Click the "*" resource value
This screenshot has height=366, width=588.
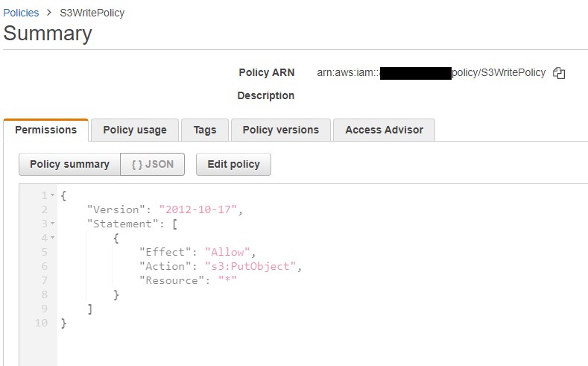227,280
